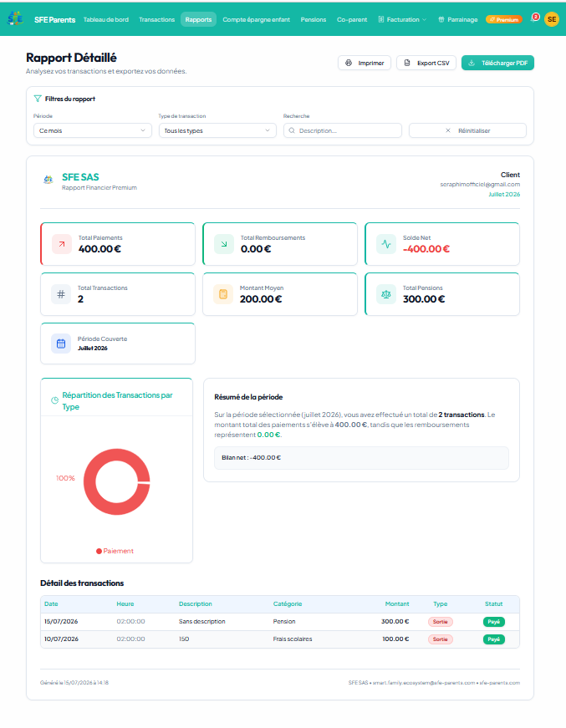Click the X icon beside Réinitialiser
566x728 pixels.
tap(448, 130)
